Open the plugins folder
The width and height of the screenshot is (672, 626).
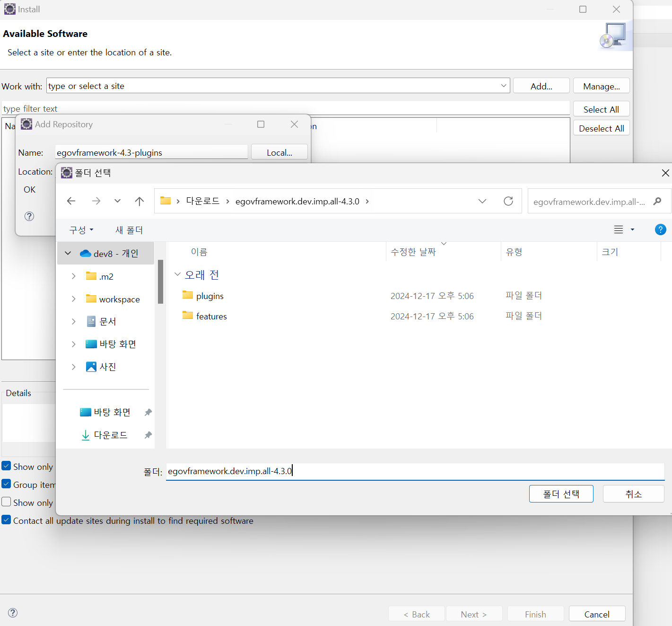(209, 296)
